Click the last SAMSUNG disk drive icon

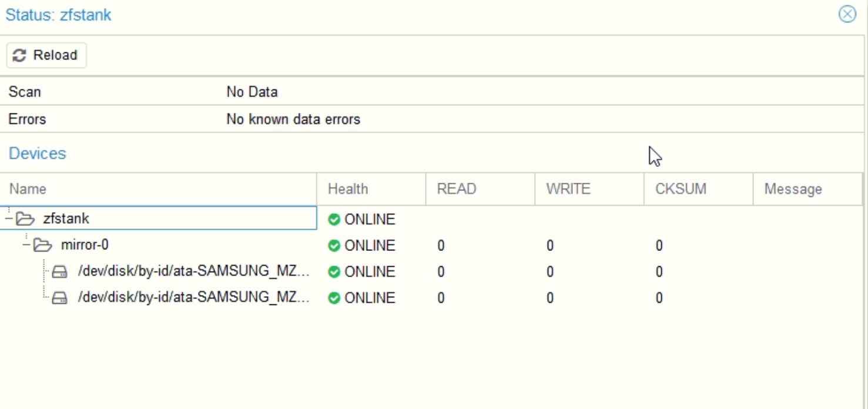(59, 299)
